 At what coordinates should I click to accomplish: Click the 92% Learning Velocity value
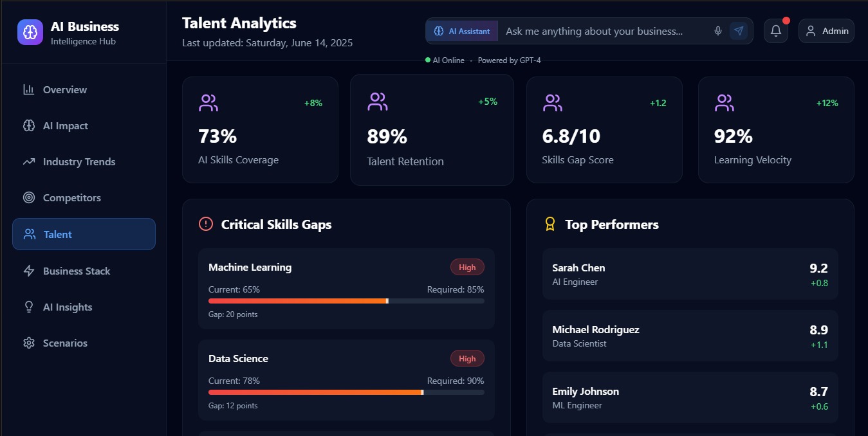(734, 136)
